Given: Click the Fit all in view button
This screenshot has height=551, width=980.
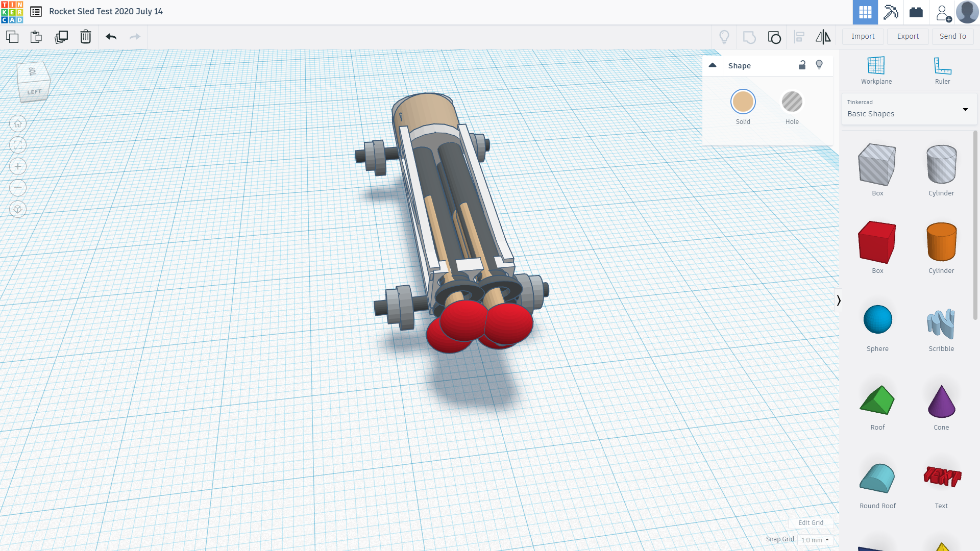Looking at the screenshot, I should [x=18, y=145].
